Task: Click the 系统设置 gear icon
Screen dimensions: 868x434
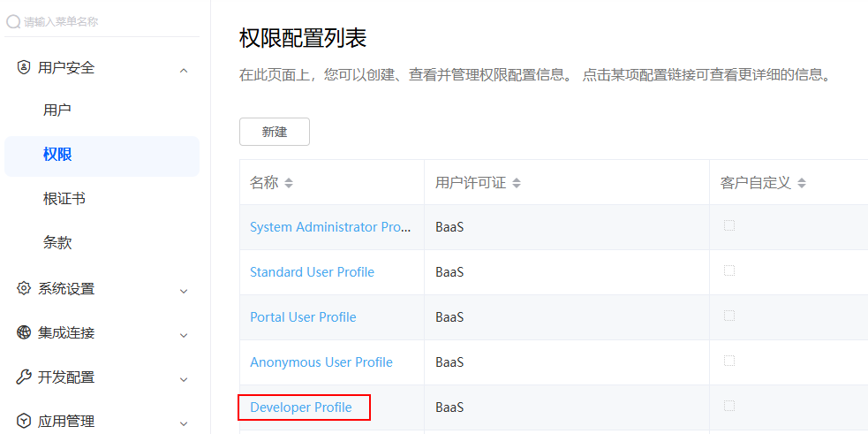Action: coord(24,289)
